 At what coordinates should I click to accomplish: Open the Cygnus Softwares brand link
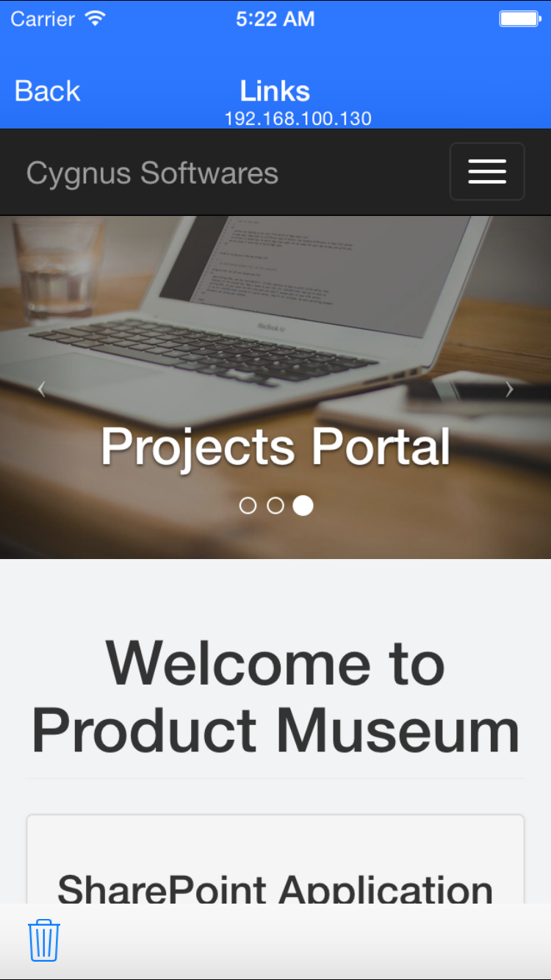point(152,173)
